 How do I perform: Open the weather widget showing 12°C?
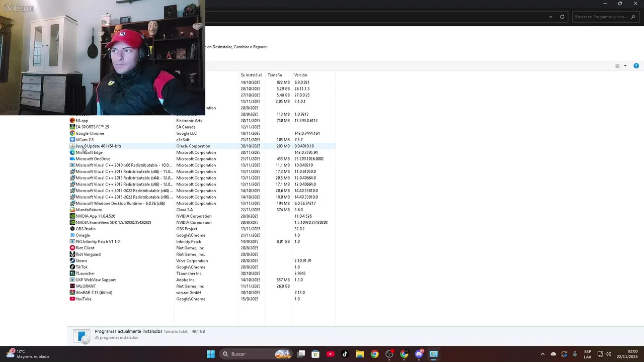(28, 354)
